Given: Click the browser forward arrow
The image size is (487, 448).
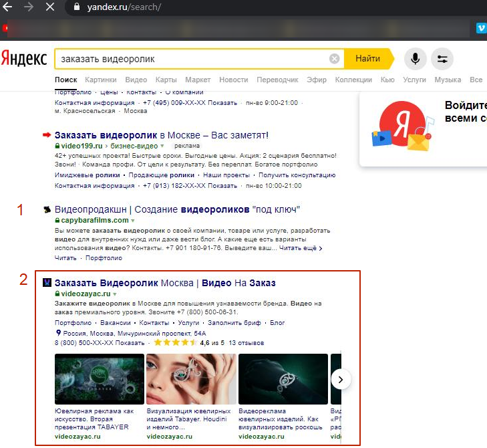Looking at the screenshot, I should tap(29, 7).
